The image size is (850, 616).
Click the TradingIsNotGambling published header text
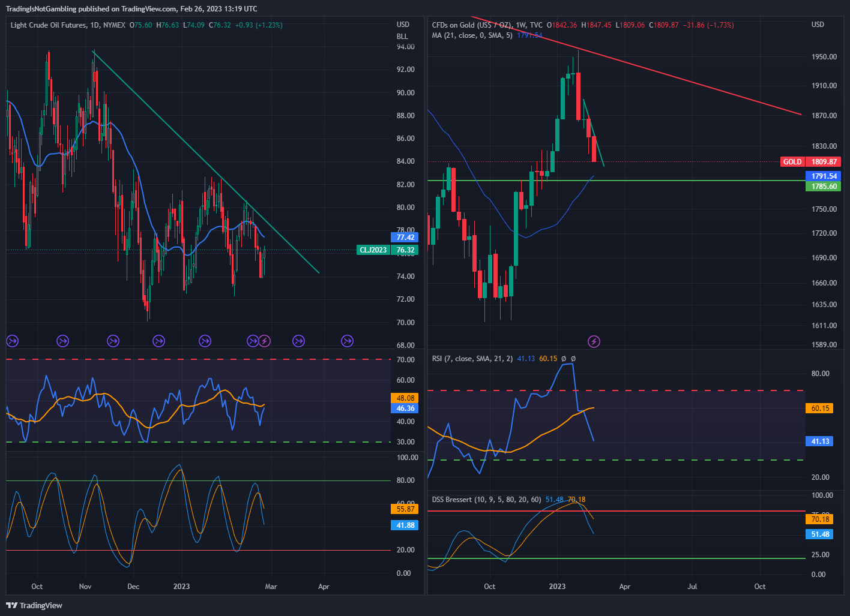pos(131,9)
